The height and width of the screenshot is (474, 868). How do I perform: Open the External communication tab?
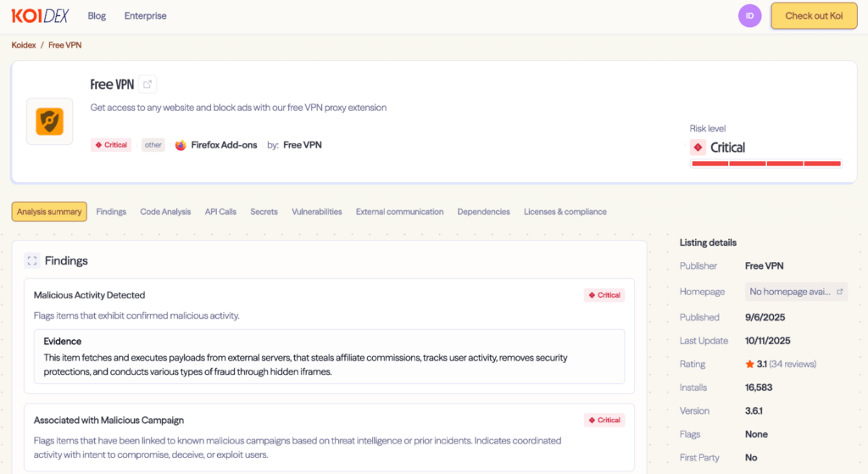(x=399, y=212)
